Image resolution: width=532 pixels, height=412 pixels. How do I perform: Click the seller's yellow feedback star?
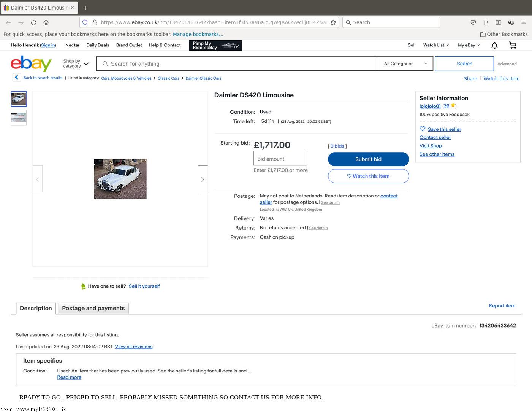pyautogui.click(x=453, y=106)
